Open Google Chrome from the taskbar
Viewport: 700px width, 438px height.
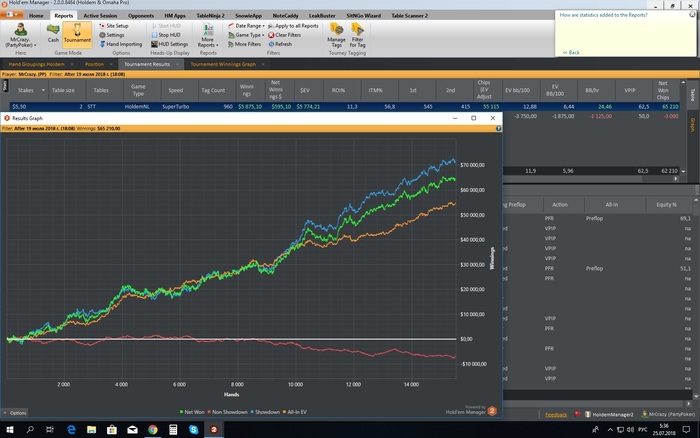point(153,430)
